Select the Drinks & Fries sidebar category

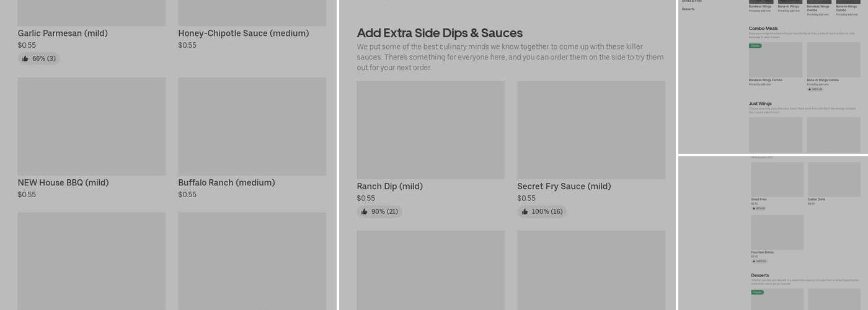click(692, 1)
